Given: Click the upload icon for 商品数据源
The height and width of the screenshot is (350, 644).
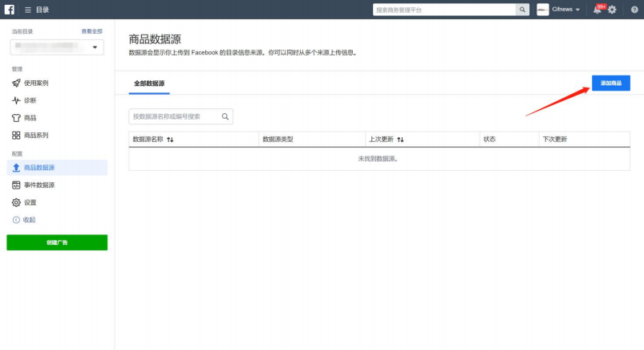Looking at the screenshot, I should [x=16, y=168].
